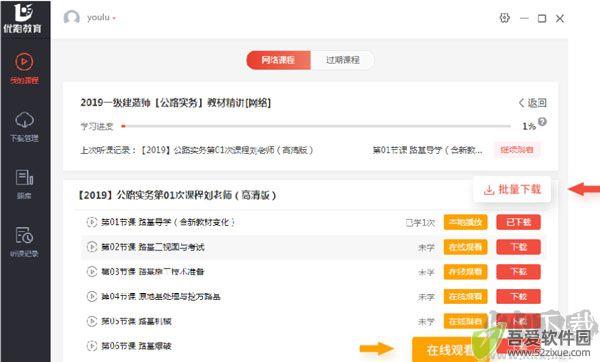Open settings via the gear icon
This screenshot has height=362, width=600.
click(x=505, y=18)
